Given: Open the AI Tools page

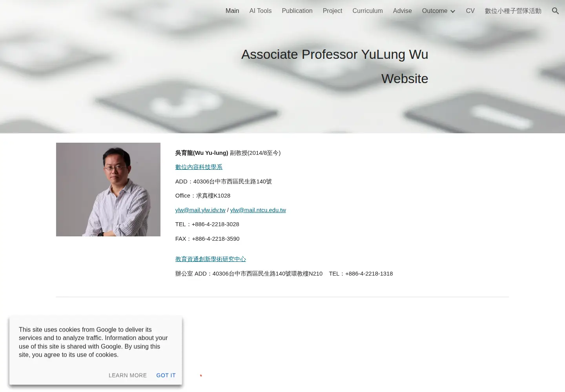Looking at the screenshot, I should click(261, 11).
